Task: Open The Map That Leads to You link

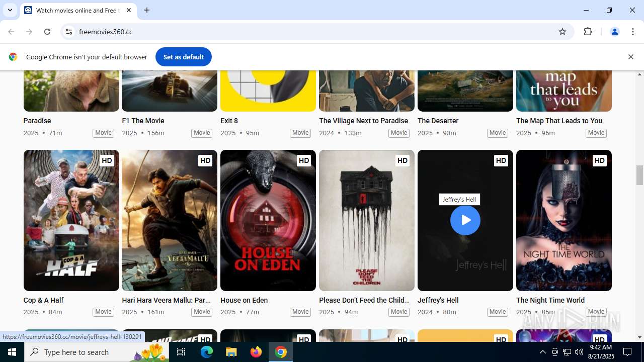Action: click(559, 121)
